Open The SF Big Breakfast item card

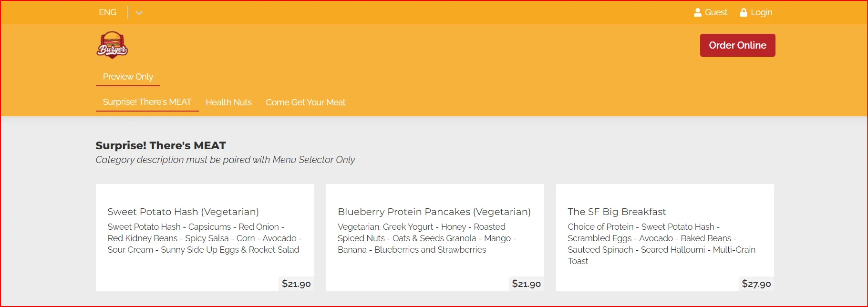[x=665, y=237]
